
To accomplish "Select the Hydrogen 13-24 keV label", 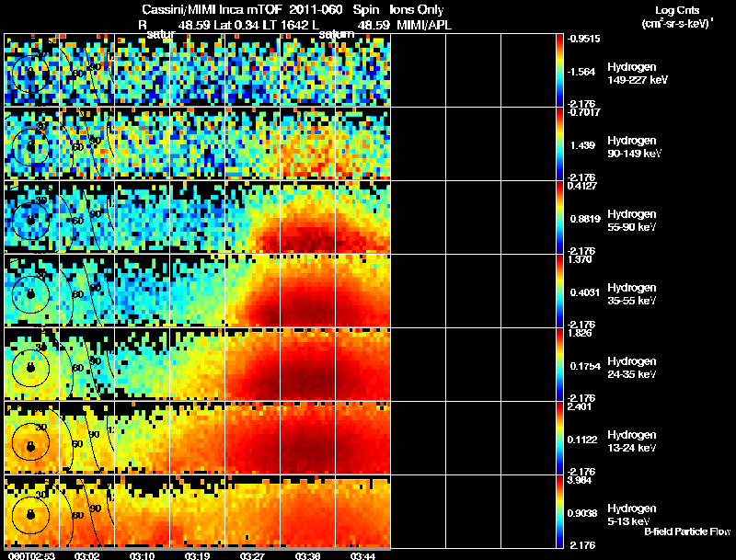I will (632, 441).
